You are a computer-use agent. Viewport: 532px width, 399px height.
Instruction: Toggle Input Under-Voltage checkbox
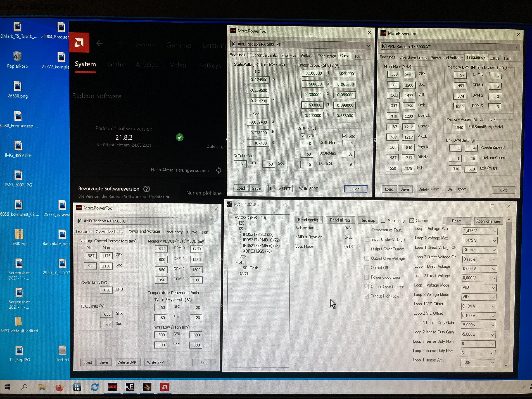pyautogui.click(x=367, y=239)
